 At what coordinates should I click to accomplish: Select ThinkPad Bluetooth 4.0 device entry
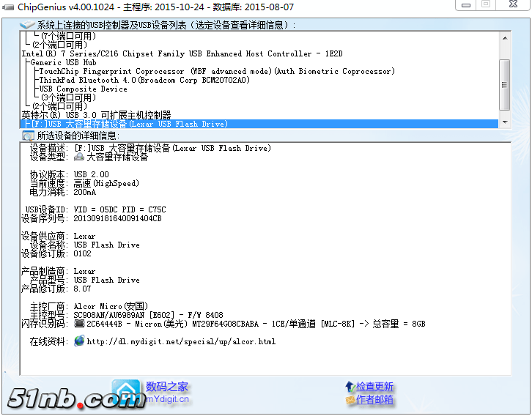pyautogui.click(x=144, y=80)
